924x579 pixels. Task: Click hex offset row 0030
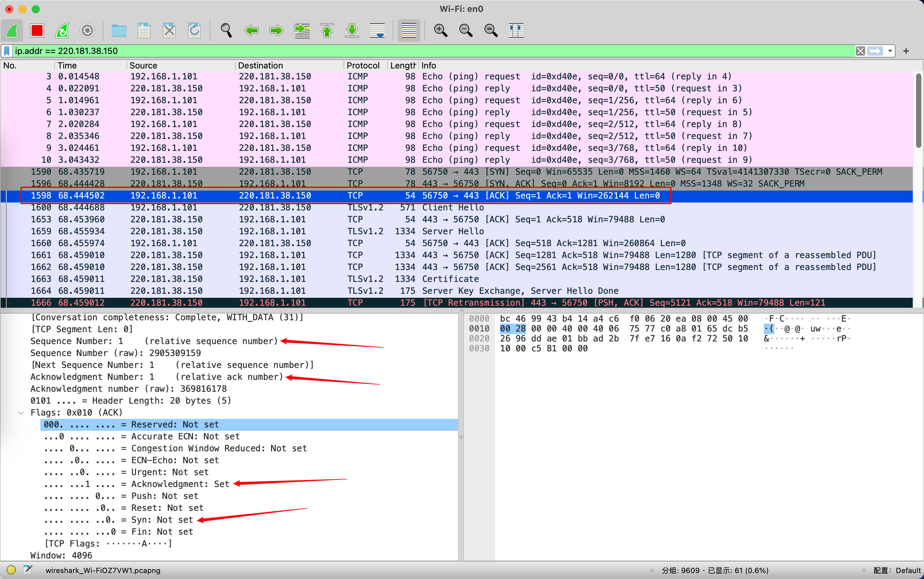point(479,348)
